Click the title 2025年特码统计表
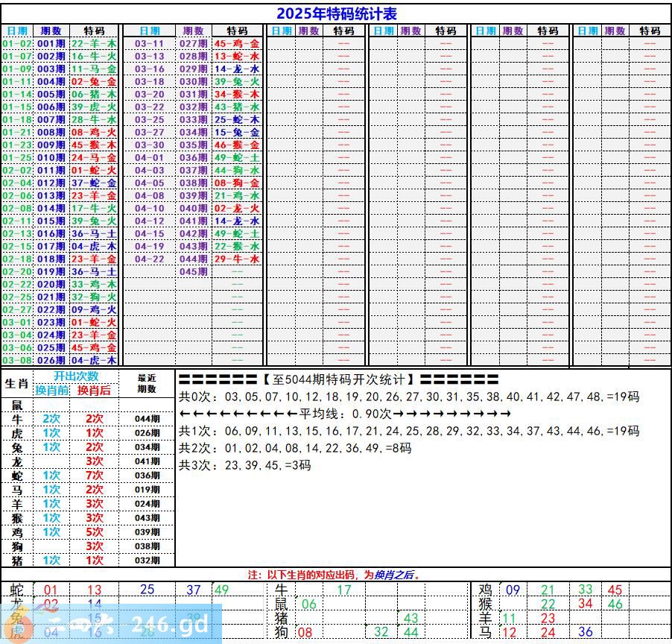Screen dimensions: 672x644 (x=336, y=13)
